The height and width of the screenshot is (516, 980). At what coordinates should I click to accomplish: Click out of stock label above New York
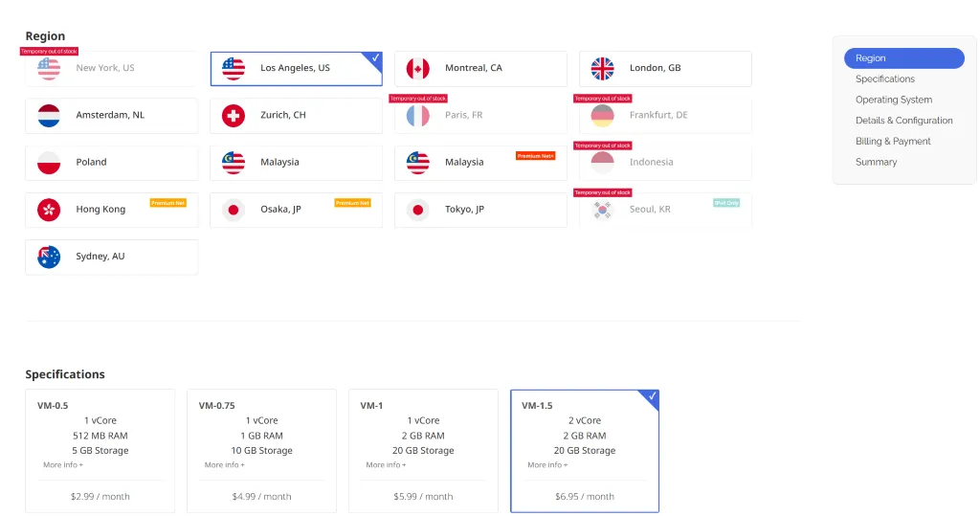49,52
